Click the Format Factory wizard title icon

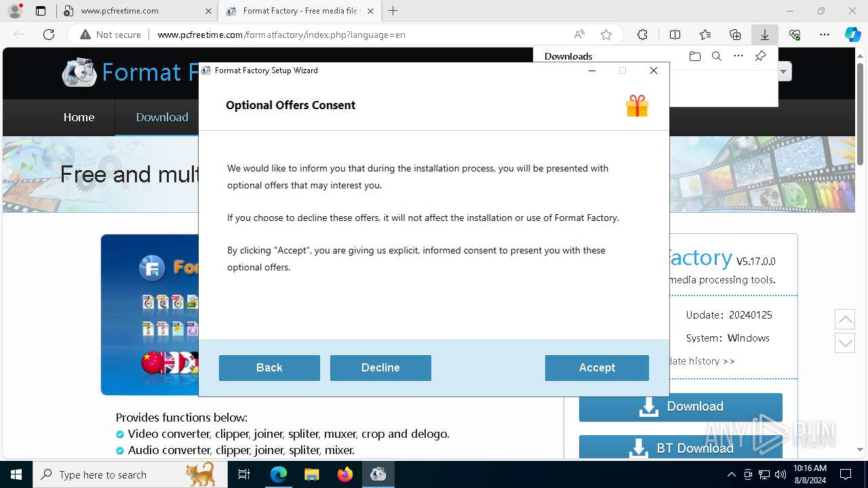click(x=206, y=70)
